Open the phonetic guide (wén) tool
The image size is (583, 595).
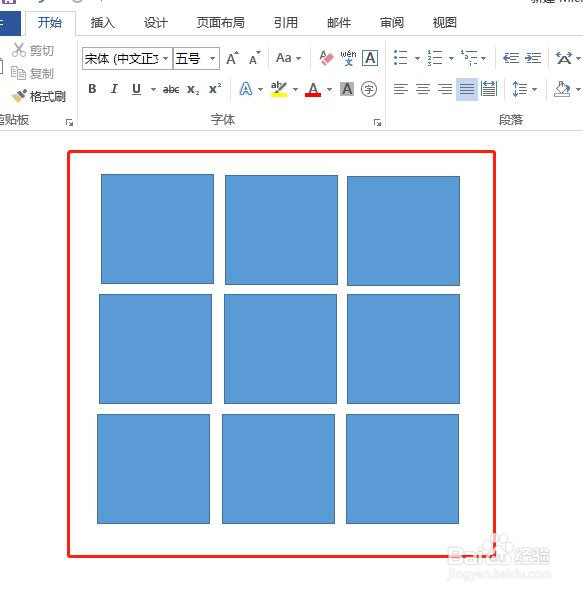348,58
